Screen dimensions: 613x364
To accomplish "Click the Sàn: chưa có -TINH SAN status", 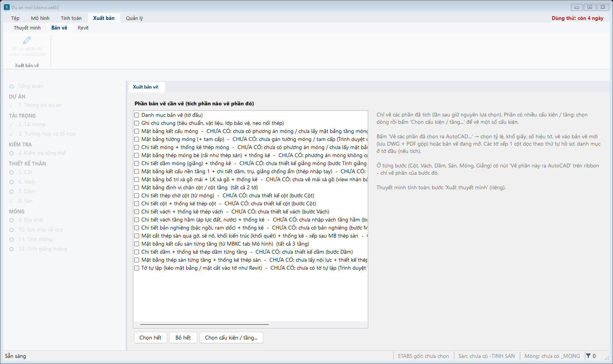I will click(x=487, y=356).
